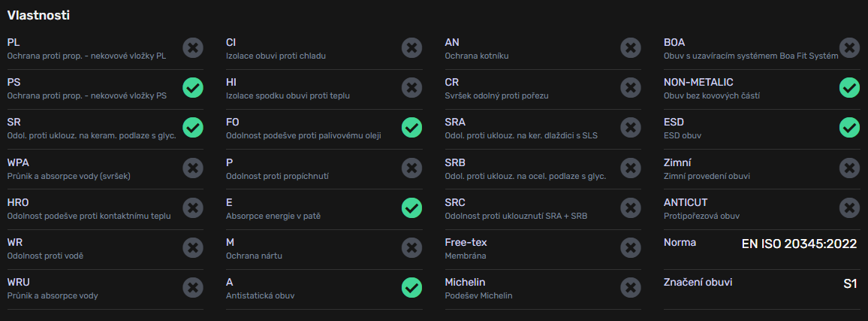
Task: Click the EN ISO 20345:2022 norm value
Action: (x=800, y=244)
